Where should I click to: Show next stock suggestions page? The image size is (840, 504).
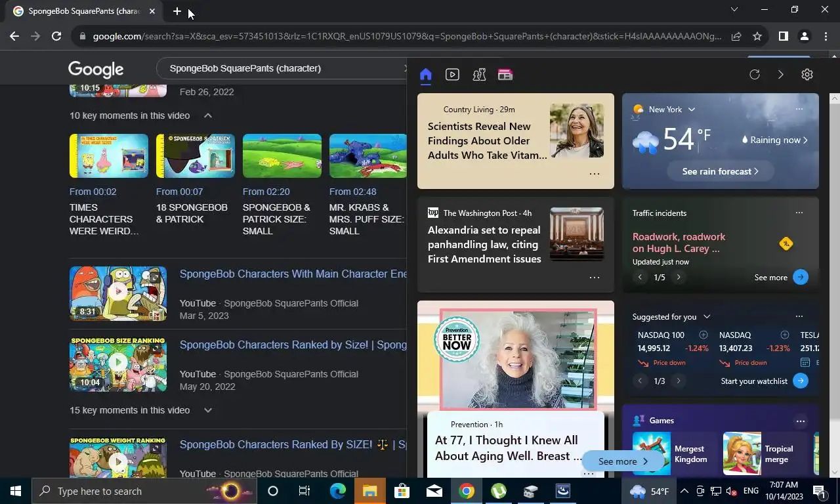pyautogui.click(x=679, y=381)
